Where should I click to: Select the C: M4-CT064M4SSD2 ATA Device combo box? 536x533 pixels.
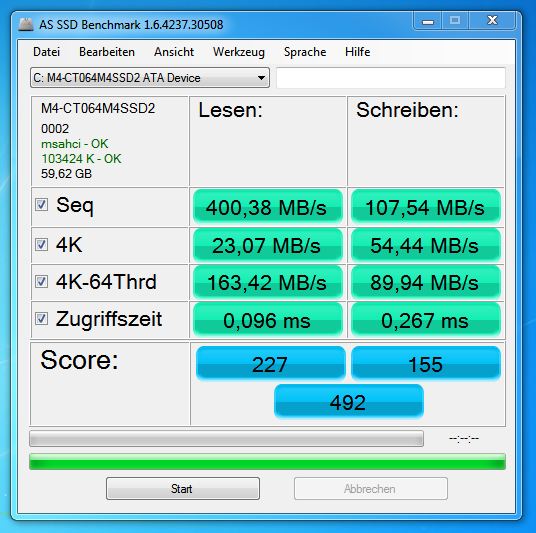pyautogui.click(x=150, y=78)
